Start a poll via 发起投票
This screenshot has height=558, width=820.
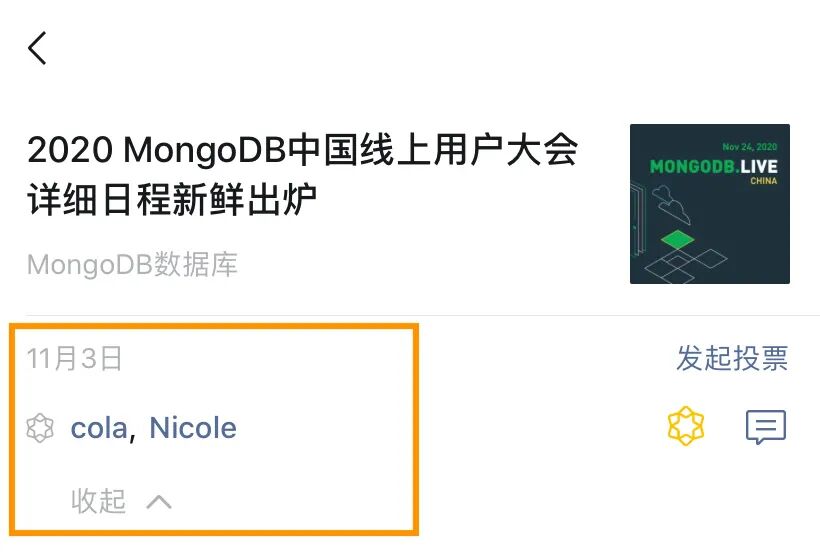732,359
